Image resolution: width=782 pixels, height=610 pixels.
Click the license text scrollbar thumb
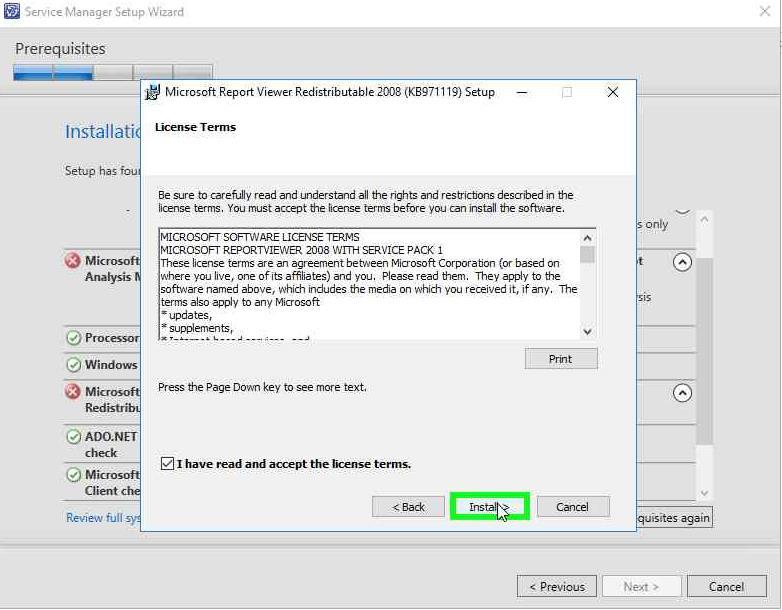click(x=587, y=254)
